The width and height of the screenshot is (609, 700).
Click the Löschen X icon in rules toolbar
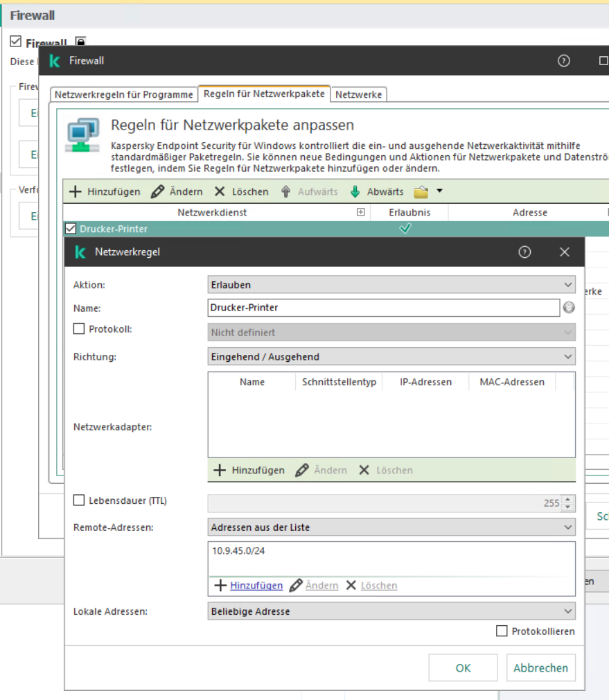220,192
